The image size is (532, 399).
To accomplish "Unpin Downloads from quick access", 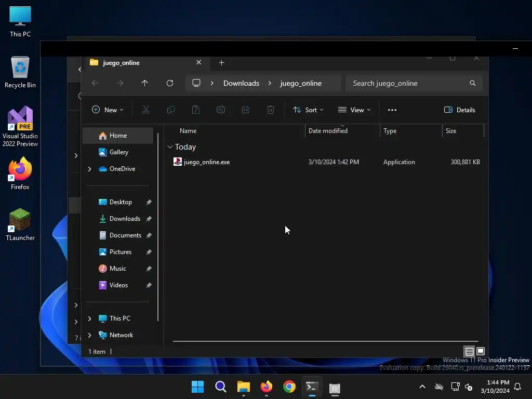I will tap(149, 219).
